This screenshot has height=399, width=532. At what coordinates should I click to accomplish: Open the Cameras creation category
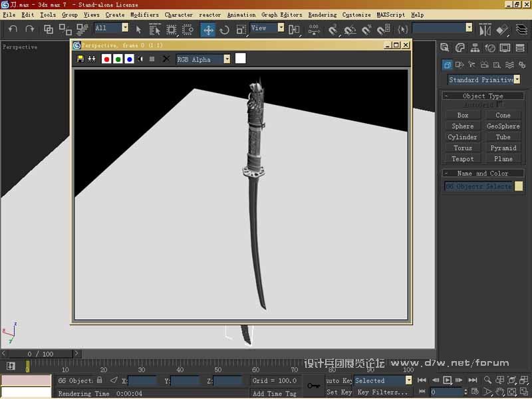pos(484,65)
